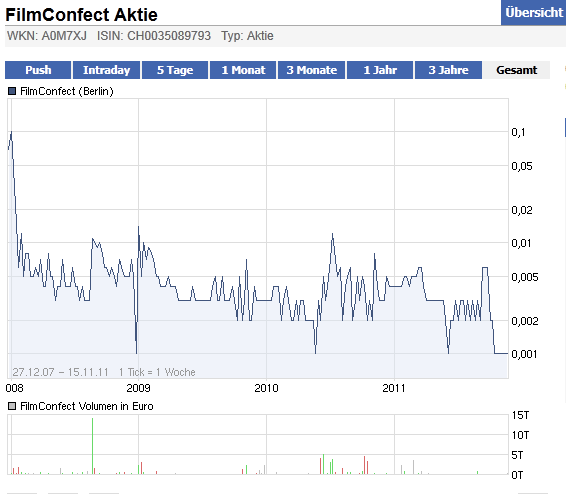Click the FilmConfect (Berlin) legend square
This screenshot has height=494, width=566.
tap(12, 91)
